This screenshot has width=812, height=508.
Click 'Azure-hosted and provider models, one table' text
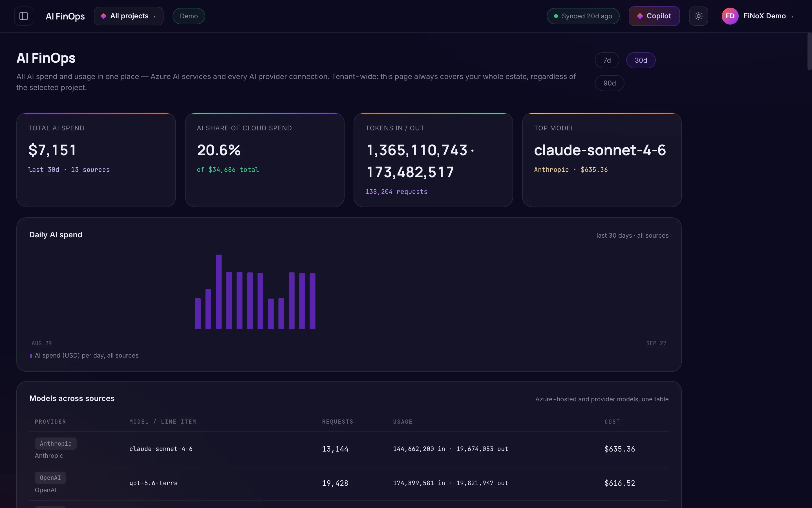click(602, 399)
